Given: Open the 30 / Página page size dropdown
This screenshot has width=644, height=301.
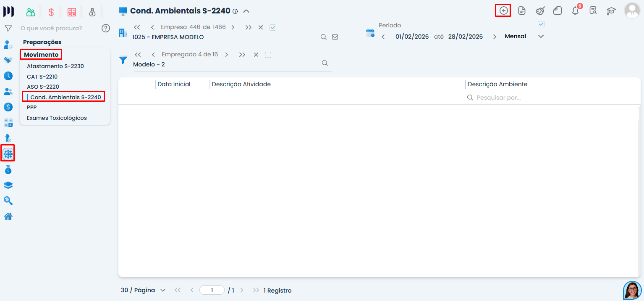Looking at the screenshot, I should tap(143, 290).
